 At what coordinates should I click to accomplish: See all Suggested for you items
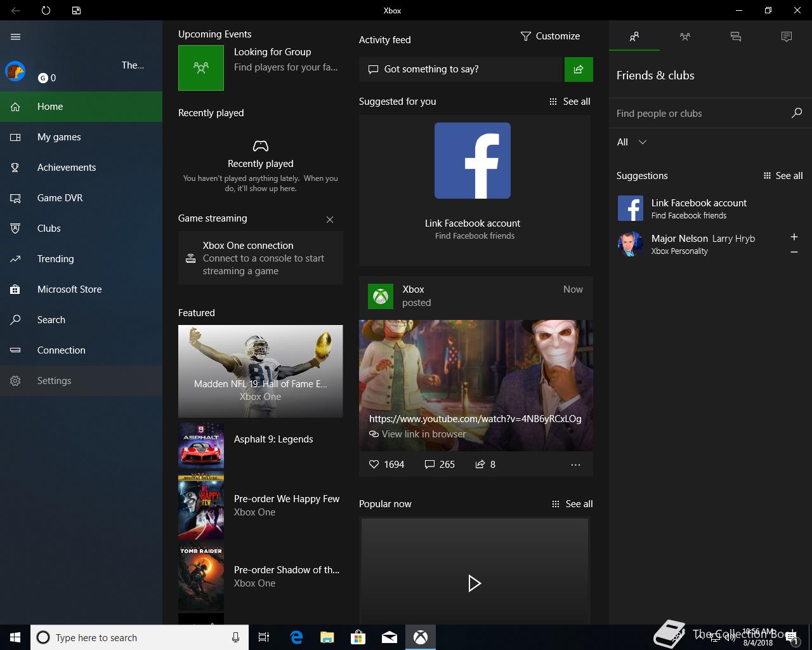570,102
